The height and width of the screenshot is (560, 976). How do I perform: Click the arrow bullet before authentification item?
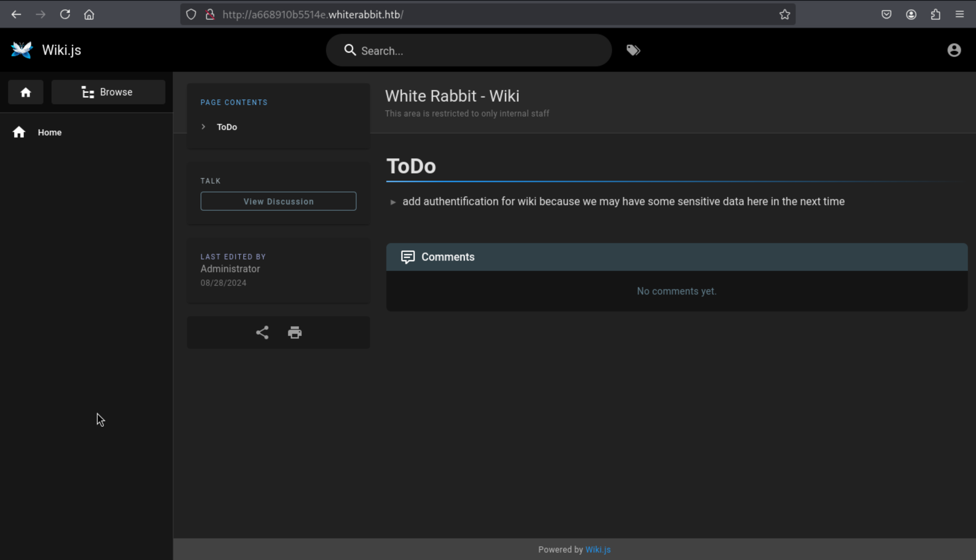pos(393,202)
